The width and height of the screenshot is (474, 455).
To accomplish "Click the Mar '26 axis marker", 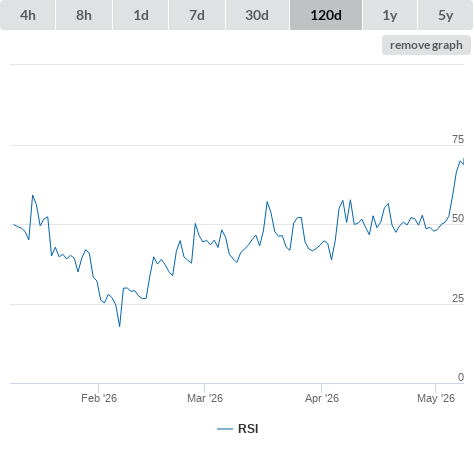I will point(205,398).
